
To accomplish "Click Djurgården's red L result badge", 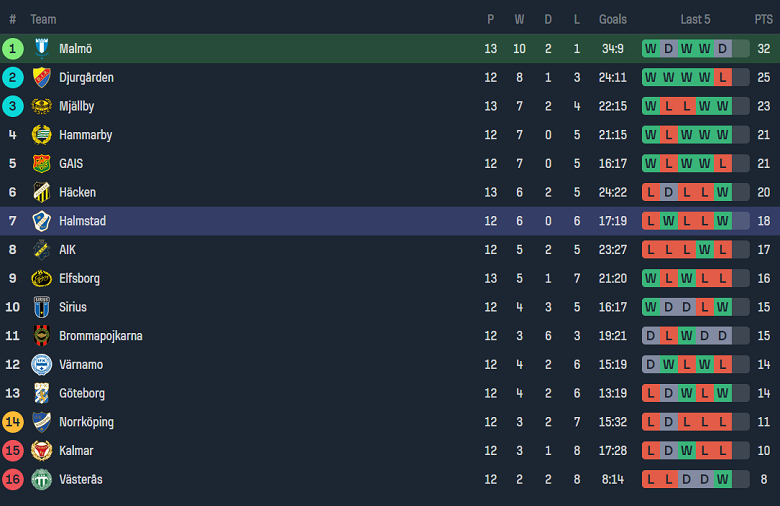I will pyautogui.click(x=722, y=78).
